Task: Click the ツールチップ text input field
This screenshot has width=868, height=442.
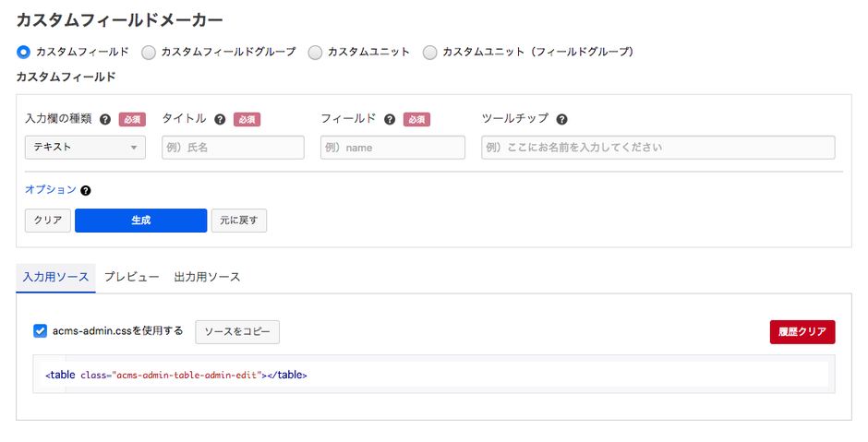Action: click(657, 148)
